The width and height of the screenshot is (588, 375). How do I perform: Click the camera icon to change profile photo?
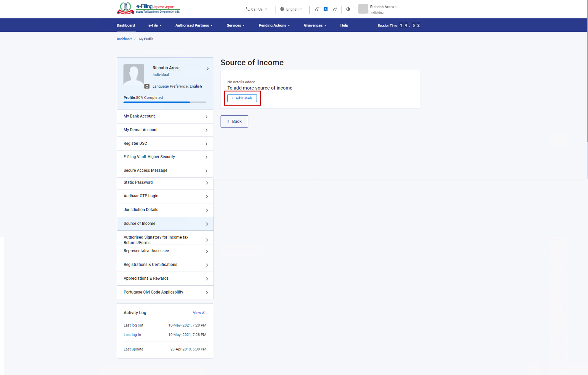click(x=146, y=86)
